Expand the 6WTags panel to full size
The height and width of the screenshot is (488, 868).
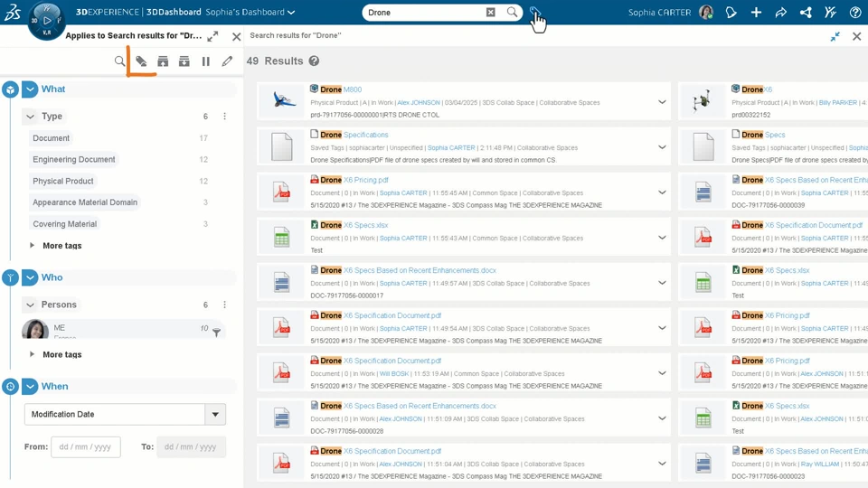click(212, 36)
